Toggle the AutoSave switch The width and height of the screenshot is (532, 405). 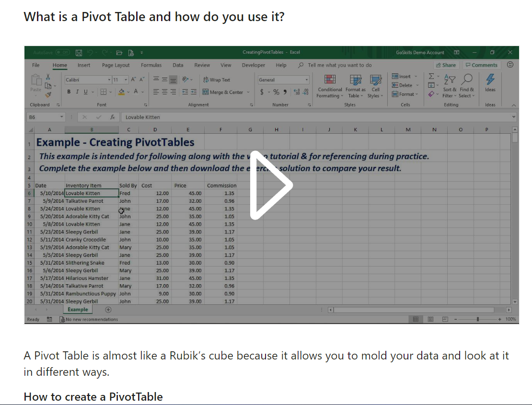point(62,52)
